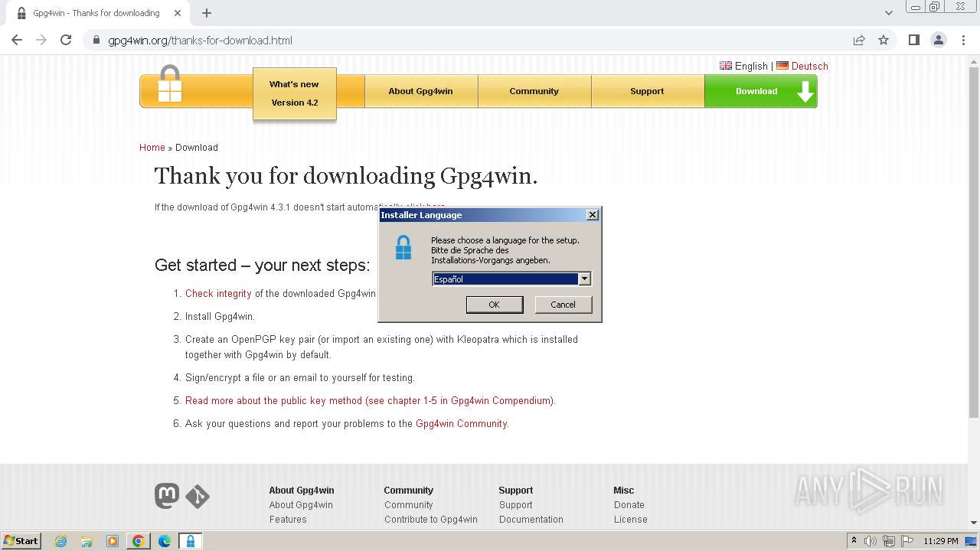
Task: Click footer Support link
Action: 516,505
